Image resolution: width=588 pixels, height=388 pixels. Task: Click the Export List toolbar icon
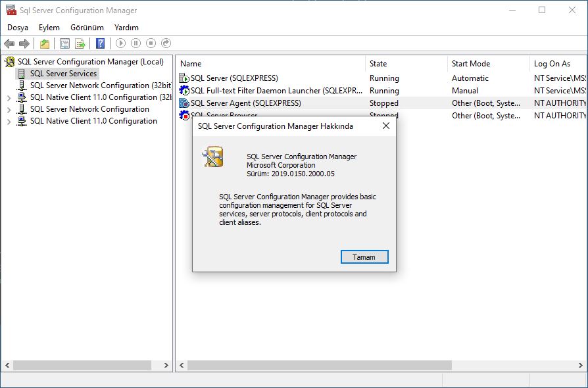click(80, 43)
